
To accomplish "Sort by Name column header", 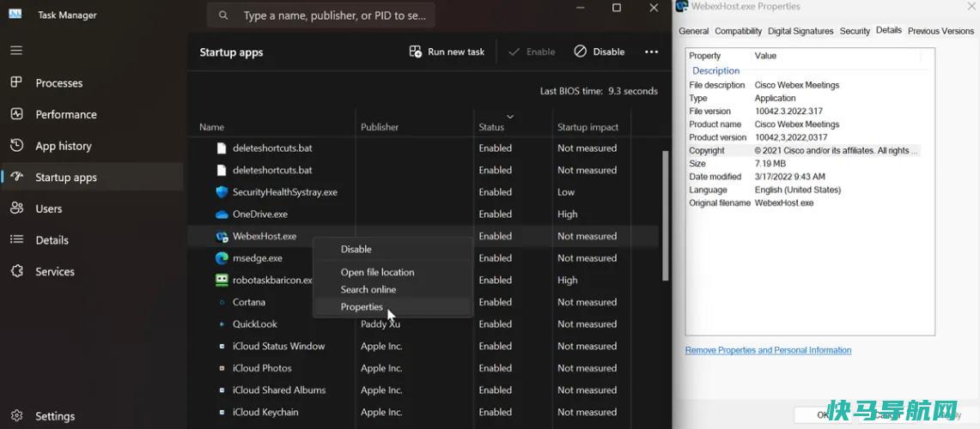I will pos(212,127).
